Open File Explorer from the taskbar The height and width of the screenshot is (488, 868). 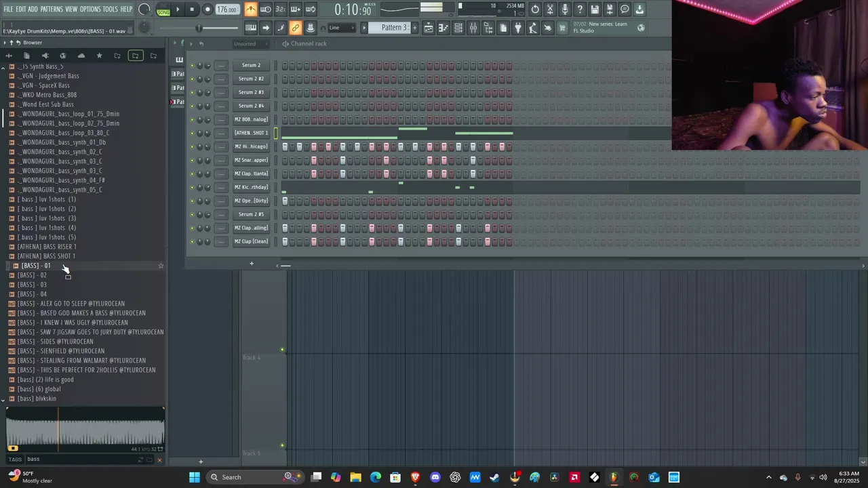point(355,477)
